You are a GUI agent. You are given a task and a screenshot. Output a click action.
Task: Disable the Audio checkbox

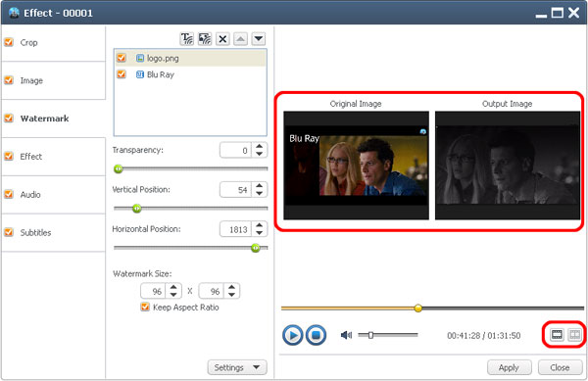point(9,194)
